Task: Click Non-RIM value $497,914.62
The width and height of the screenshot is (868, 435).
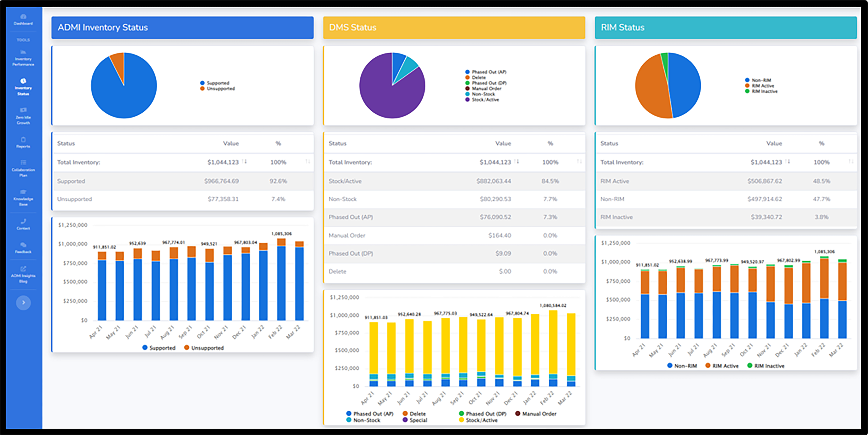Action: tap(765, 199)
